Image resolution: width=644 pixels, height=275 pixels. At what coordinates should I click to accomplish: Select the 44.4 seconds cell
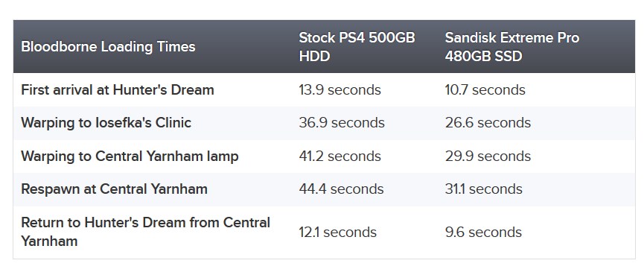tap(341, 189)
